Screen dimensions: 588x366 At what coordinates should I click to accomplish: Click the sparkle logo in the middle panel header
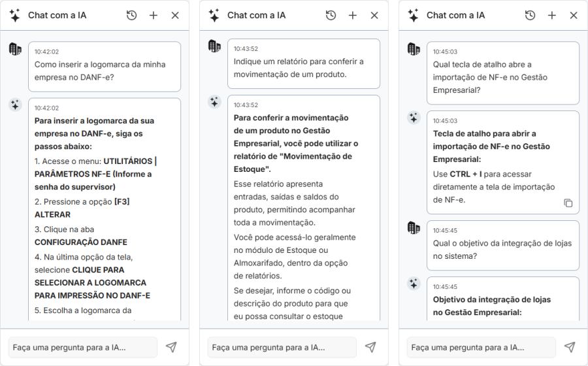[214, 16]
